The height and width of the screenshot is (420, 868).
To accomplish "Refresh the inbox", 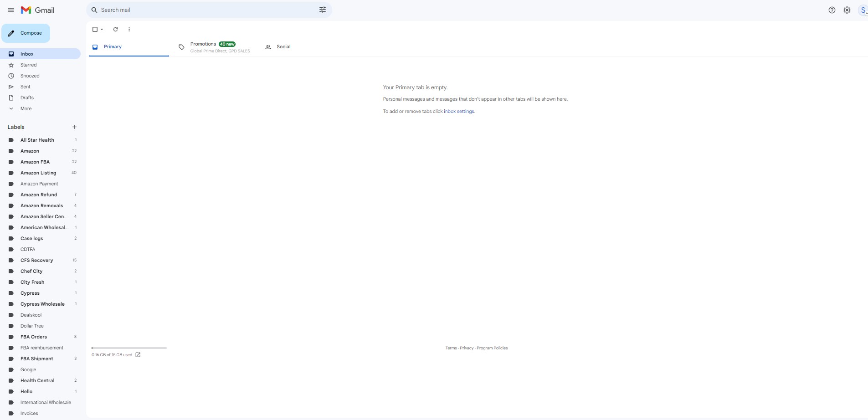I will pyautogui.click(x=116, y=30).
